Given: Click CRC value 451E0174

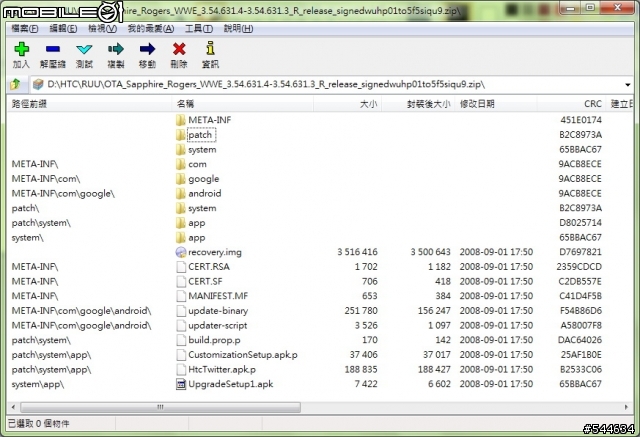Looking at the screenshot, I should point(581,120).
